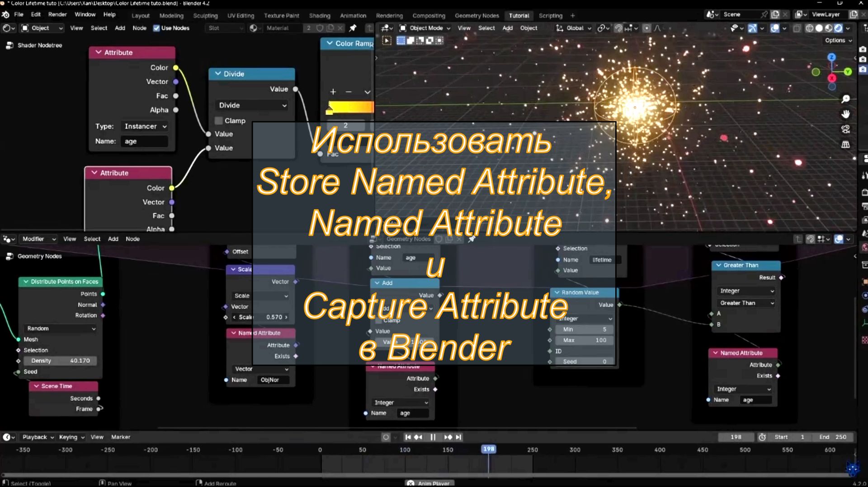This screenshot has height=487, width=868.
Task: Open the Add menu in the shader editor header
Action: tap(120, 28)
